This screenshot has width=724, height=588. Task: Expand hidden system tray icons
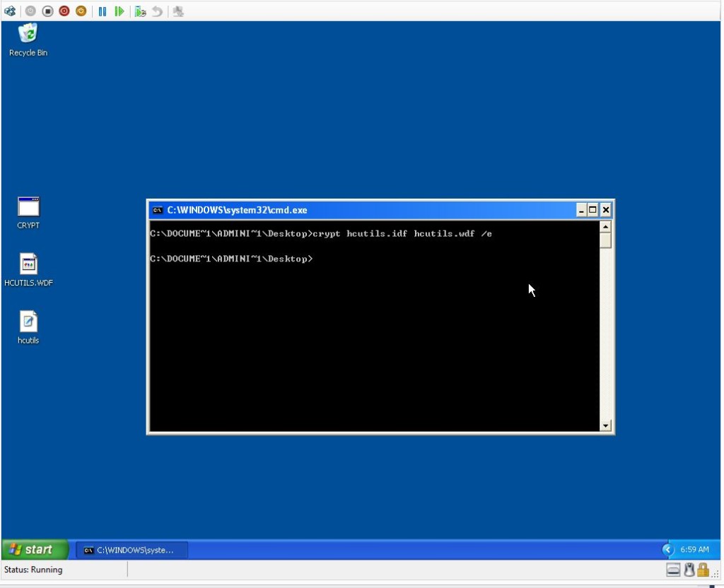[667, 549]
